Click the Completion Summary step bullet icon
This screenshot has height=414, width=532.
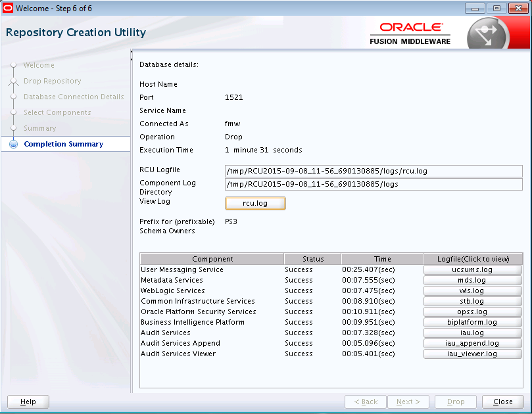pos(14,144)
